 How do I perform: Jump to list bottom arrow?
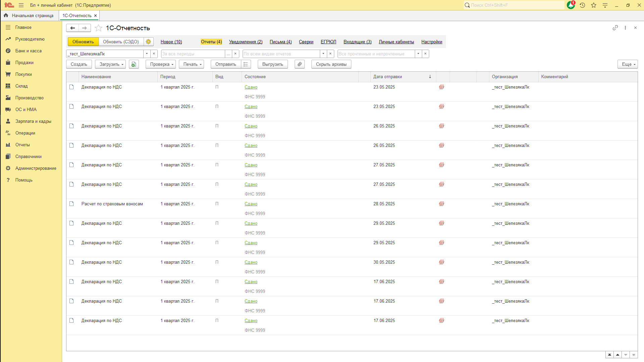634,355
